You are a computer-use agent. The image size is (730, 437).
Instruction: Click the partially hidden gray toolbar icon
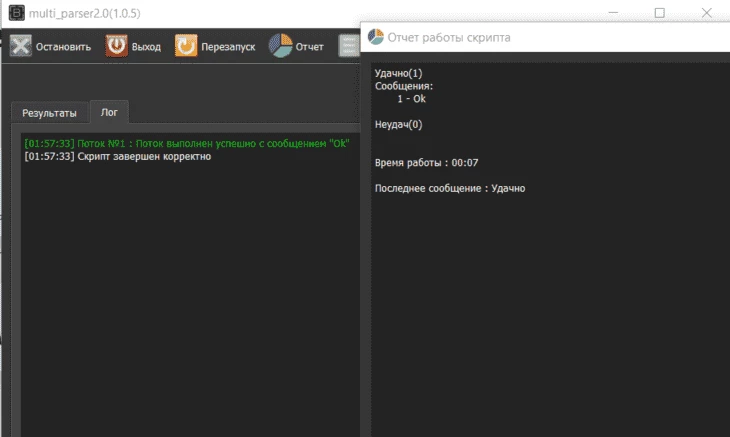click(349, 46)
